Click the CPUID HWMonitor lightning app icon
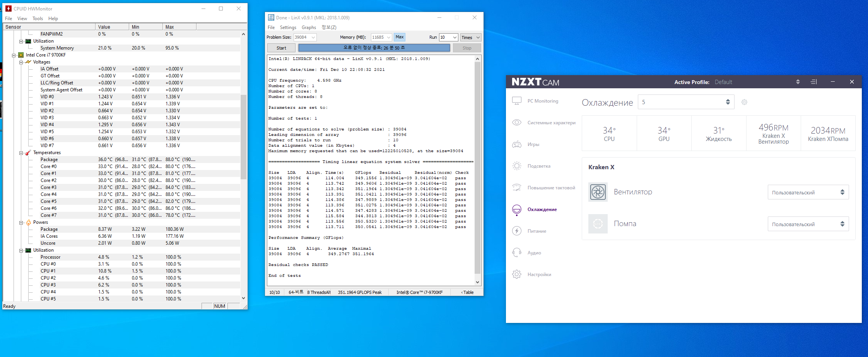This screenshot has height=357, width=868. 8,9
